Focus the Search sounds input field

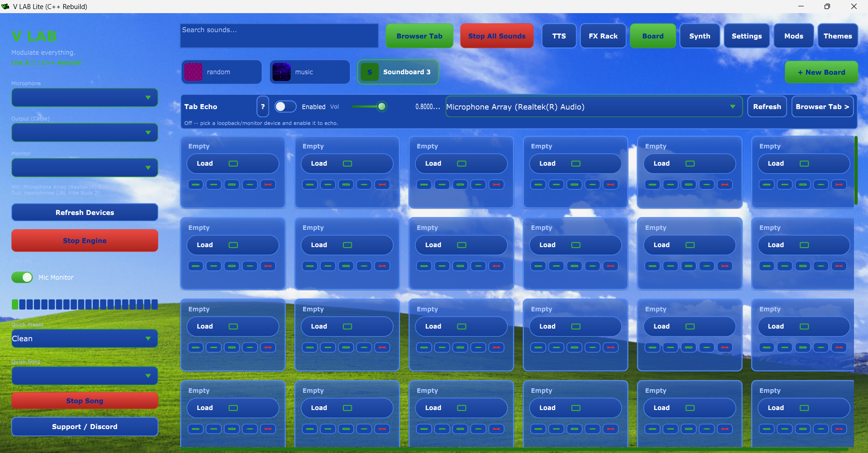[279, 36]
